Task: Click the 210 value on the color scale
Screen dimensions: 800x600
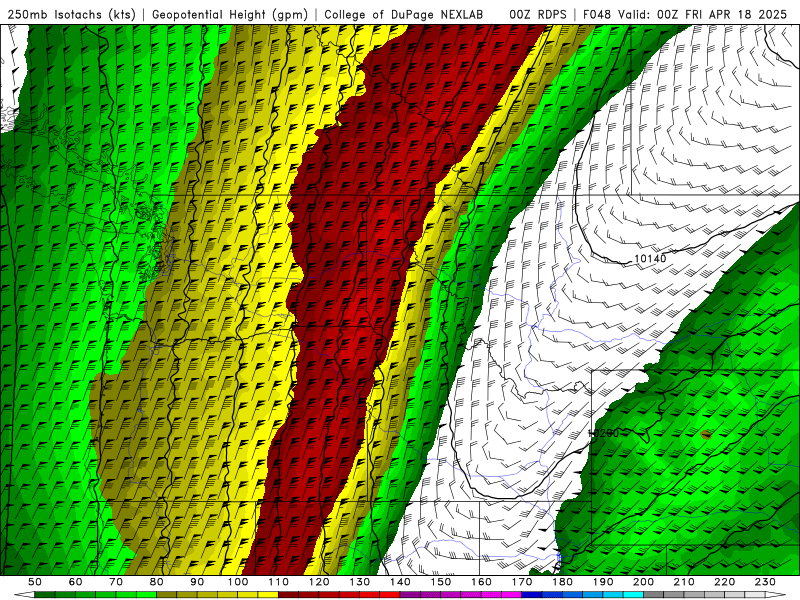Action: (x=684, y=582)
